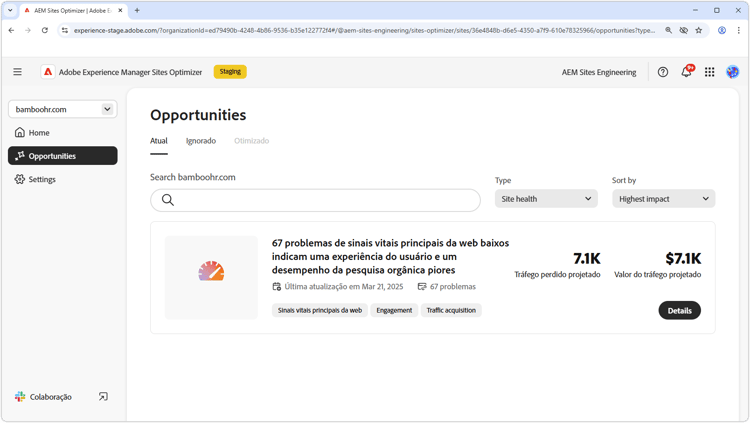Click the Adobe logo icon

point(48,72)
